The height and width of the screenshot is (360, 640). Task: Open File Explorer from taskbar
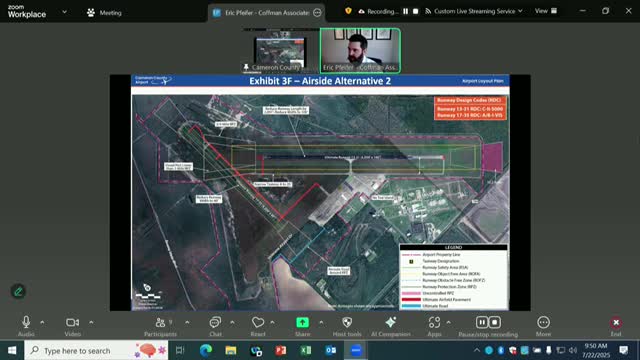click(x=231, y=350)
